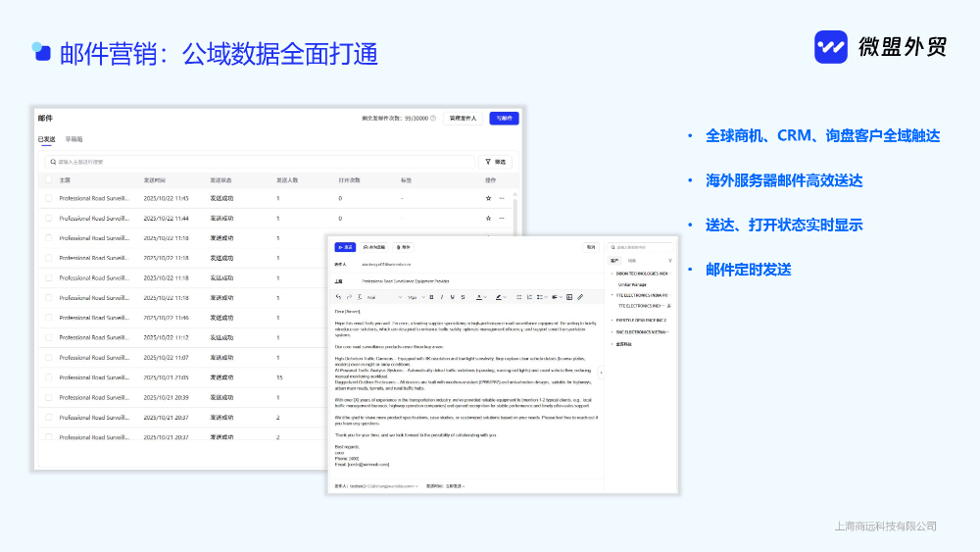Open more actions for the 11:44 email

(501, 219)
